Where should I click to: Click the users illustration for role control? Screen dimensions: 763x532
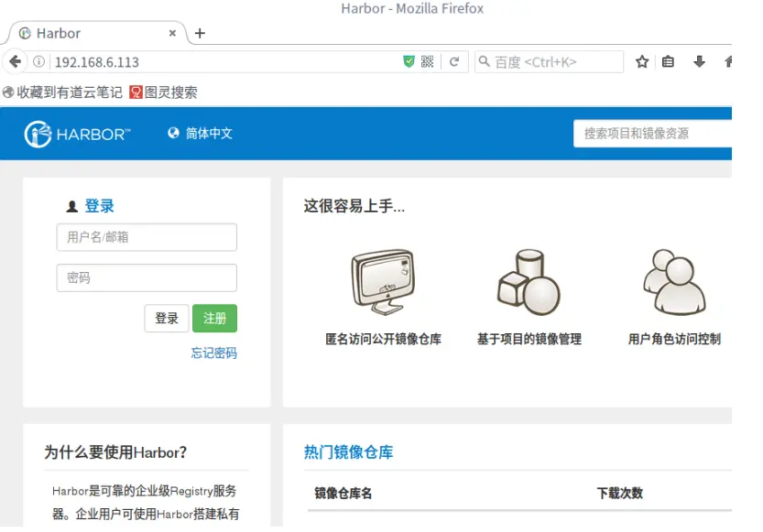coord(674,282)
